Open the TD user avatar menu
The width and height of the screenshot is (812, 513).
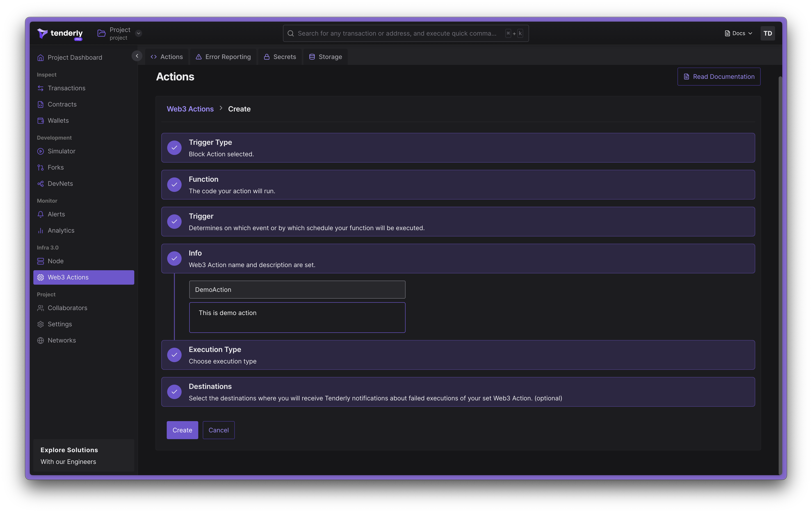pyautogui.click(x=767, y=33)
